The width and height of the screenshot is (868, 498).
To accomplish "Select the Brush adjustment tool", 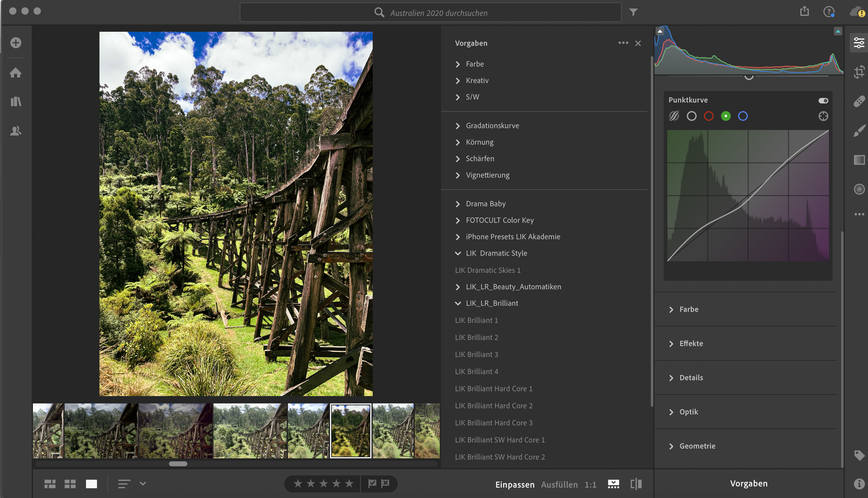I will [859, 131].
